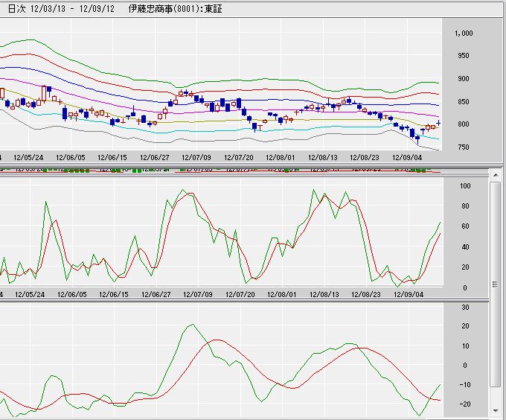This screenshot has width=506, height=420.
Task: Click the 100 label on the stochastic axis
Action: (465, 186)
